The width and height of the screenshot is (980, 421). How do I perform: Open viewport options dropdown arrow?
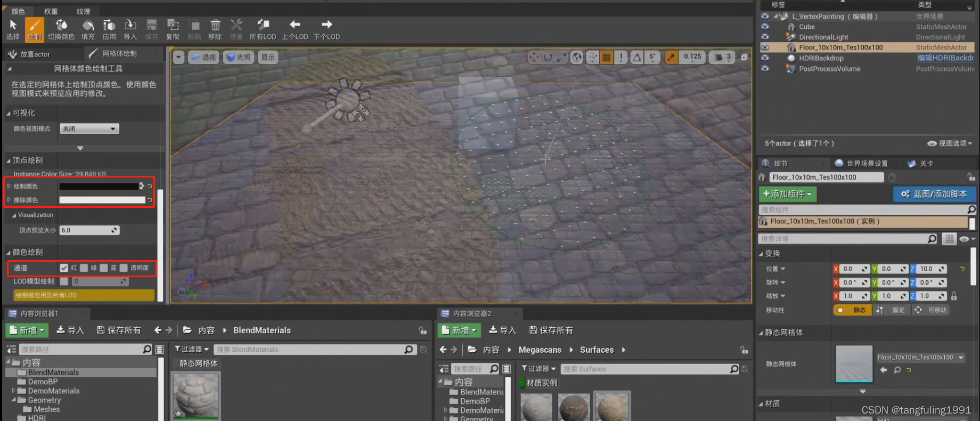point(179,57)
